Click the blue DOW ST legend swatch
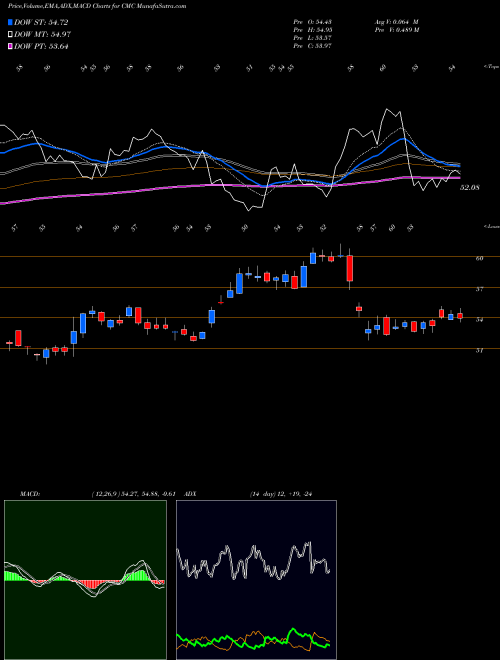This screenshot has height=660, width=500. coord(10,22)
